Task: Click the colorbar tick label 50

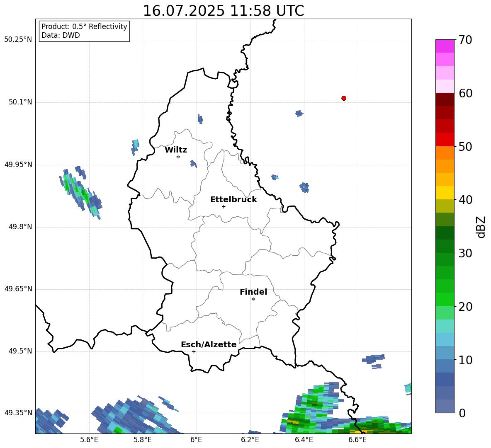Action: 465,147
